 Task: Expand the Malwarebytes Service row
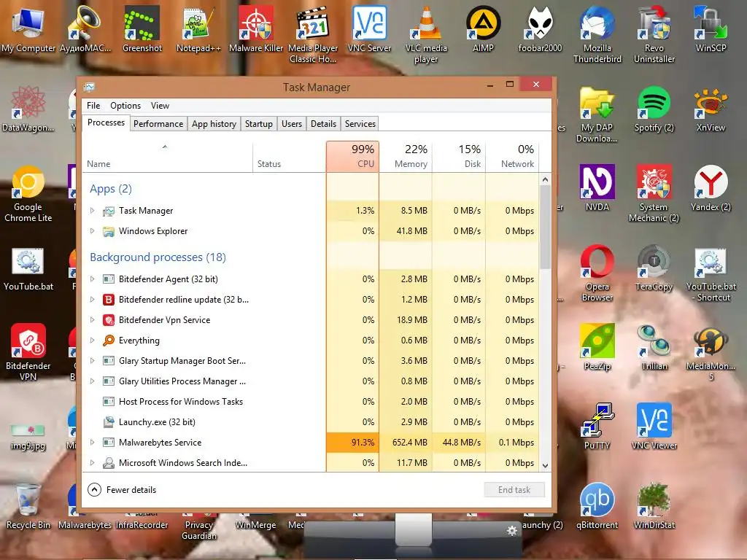(93, 443)
